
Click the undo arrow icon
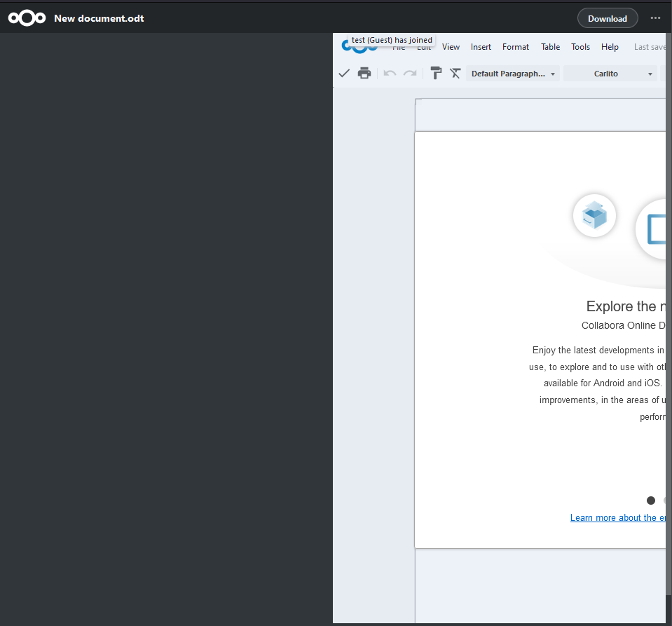click(x=390, y=74)
